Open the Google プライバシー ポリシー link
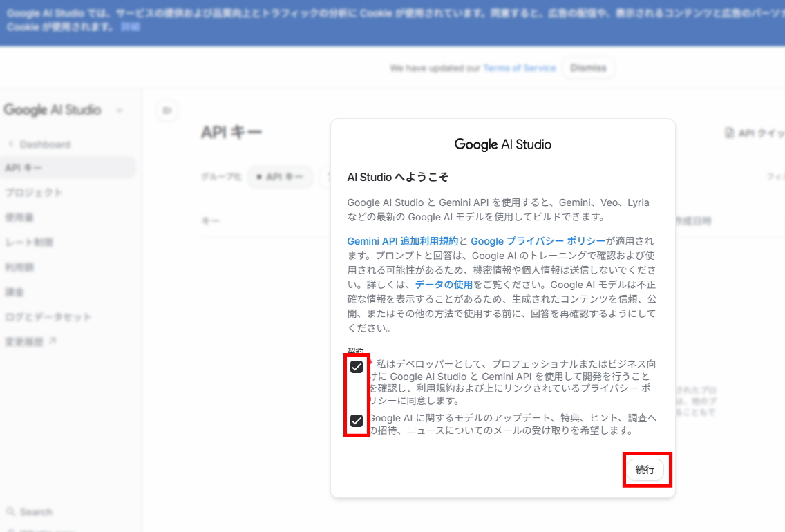785x532 pixels. point(538,241)
